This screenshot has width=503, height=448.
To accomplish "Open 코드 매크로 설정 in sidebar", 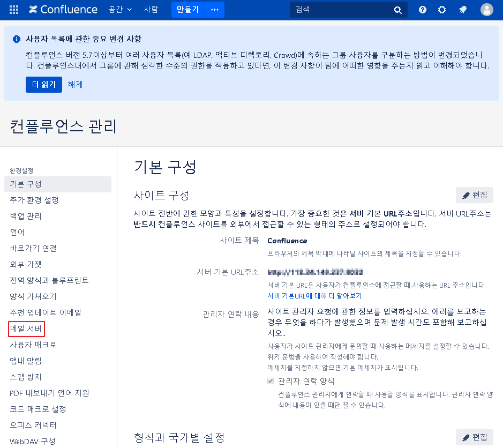I will 38,409.
